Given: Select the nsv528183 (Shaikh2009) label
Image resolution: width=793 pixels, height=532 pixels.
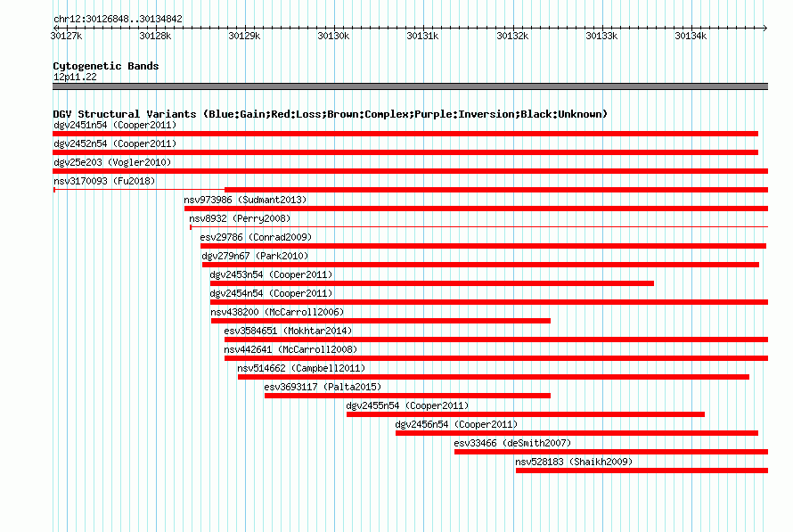Looking at the screenshot, I should coord(574,462).
